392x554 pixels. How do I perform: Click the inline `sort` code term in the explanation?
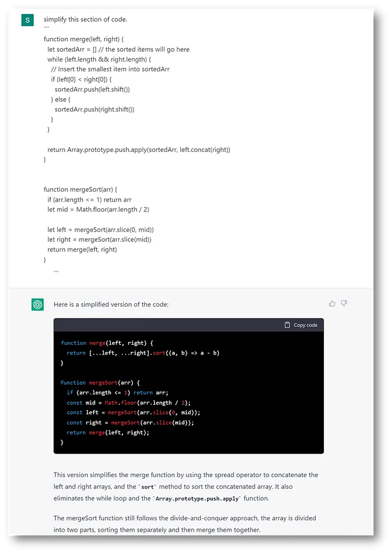point(147,487)
